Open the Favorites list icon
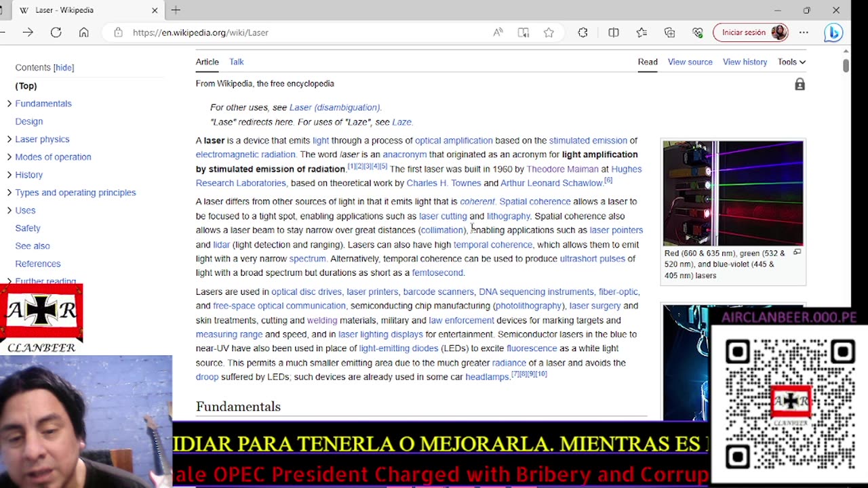This screenshot has height=488, width=868. coord(642,33)
